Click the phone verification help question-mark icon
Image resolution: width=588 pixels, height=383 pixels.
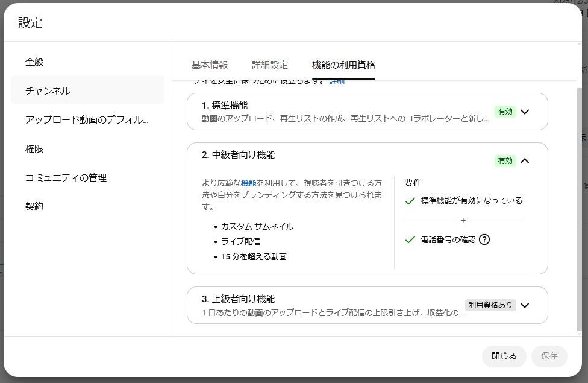484,239
